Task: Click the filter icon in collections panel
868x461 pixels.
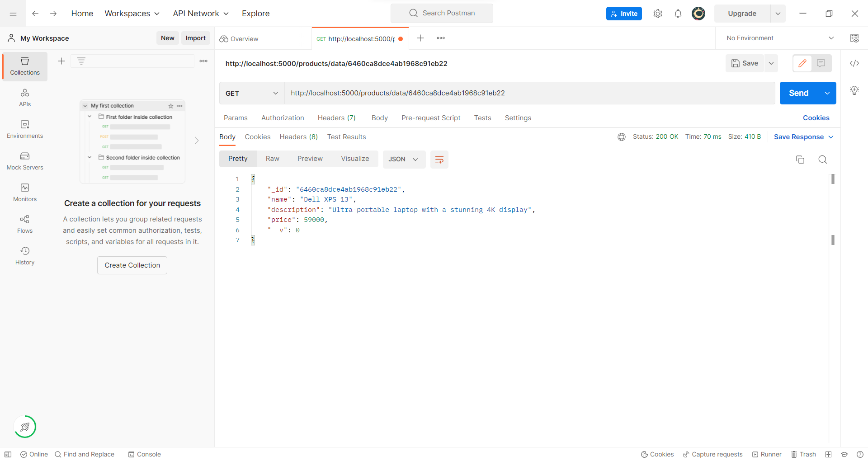Action: tap(81, 61)
